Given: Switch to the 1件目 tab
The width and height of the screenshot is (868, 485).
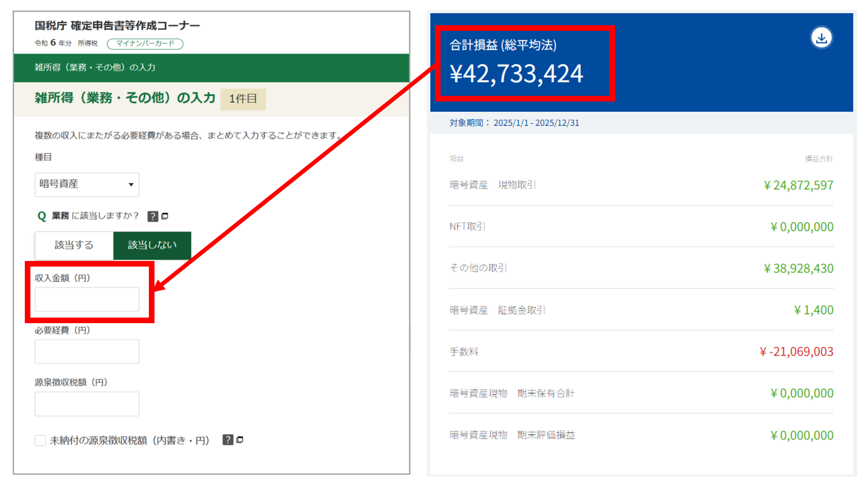Looking at the screenshot, I should [x=243, y=99].
